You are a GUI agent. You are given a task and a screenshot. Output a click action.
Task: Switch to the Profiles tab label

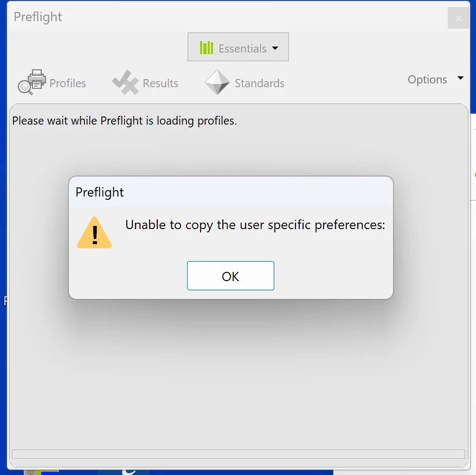point(68,83)
